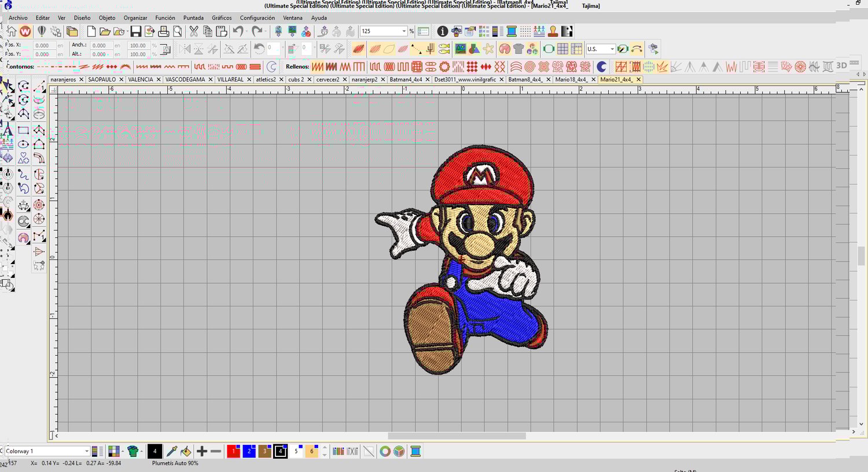Screen dimensions: 868x472
Task: Open the color wheel icon in color toolbar
Action: click(x=385, y=451)
